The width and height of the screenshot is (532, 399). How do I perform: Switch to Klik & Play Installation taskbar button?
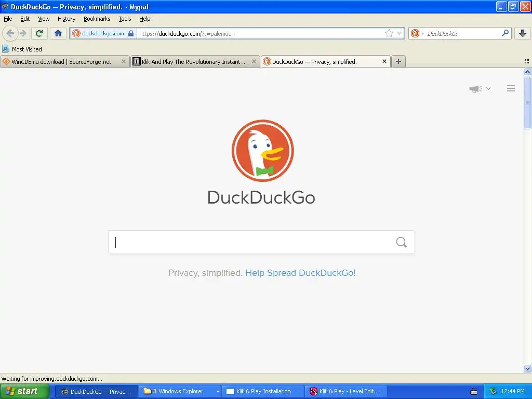(x=263, y=392)
